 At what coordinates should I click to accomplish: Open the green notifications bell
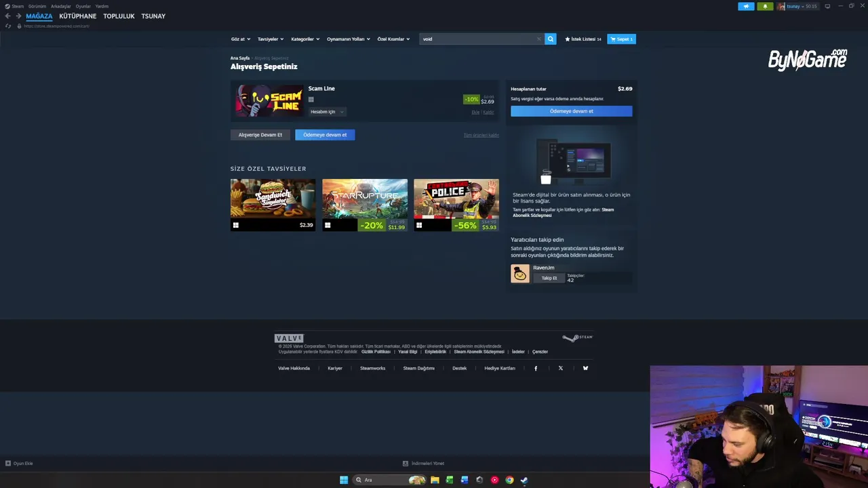coord(765,6)
